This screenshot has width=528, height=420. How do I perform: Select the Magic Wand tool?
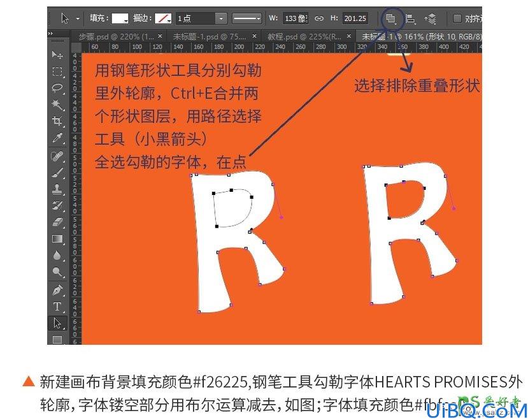[x=57, y=105]
